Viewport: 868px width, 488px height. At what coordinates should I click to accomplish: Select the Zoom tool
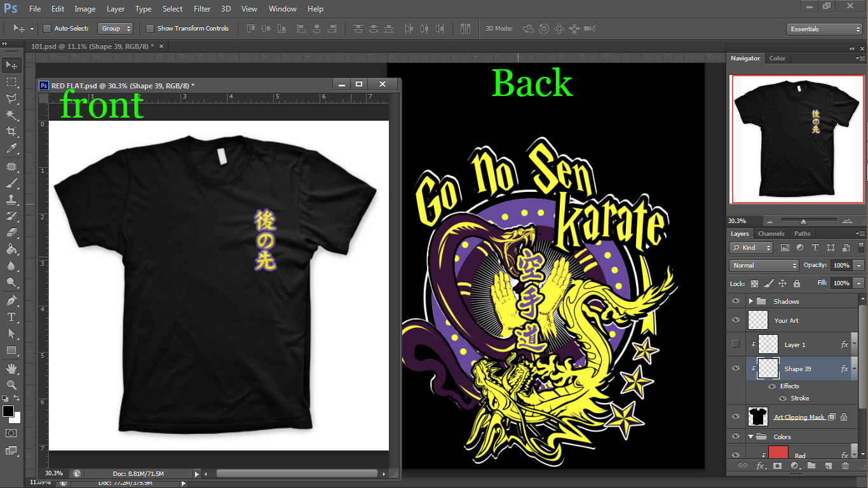coord(11,383)
